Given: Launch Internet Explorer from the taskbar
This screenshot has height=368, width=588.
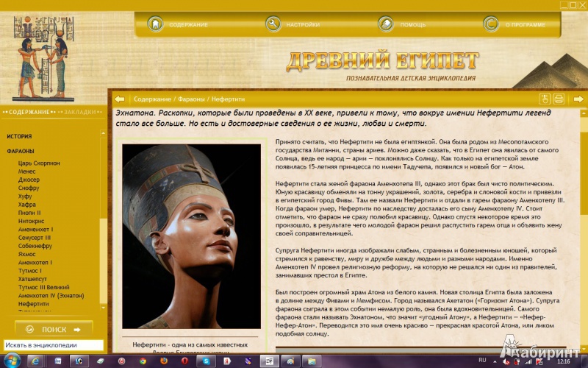Looking at the screenshot, I should pos(36,361).
